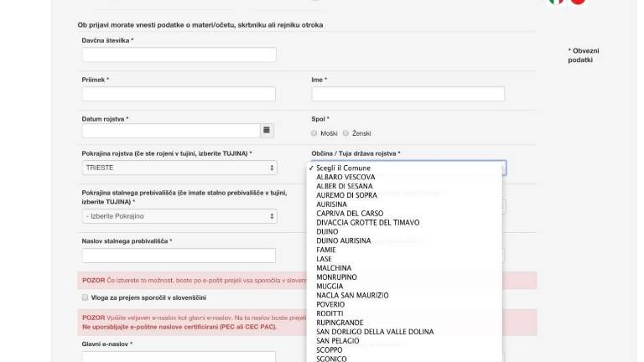The width and height of the screenshot is (644, 362).
Task: Click the Glavni e-naslov input field
Action: pos(179,357)
